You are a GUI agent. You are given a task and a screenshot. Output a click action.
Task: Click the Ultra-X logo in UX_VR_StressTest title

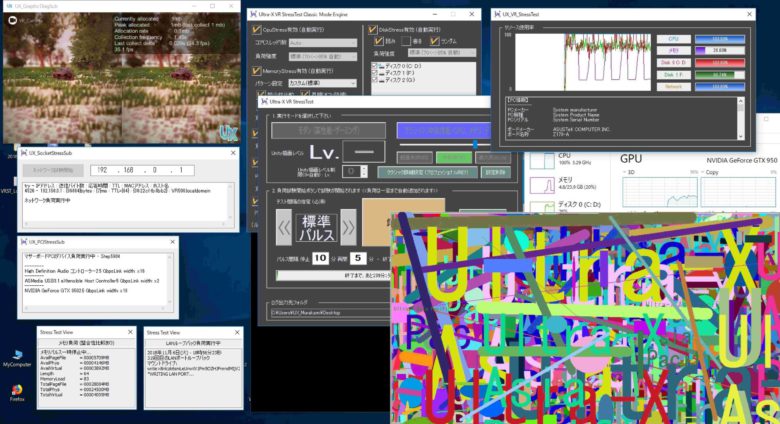coord(497,14)
